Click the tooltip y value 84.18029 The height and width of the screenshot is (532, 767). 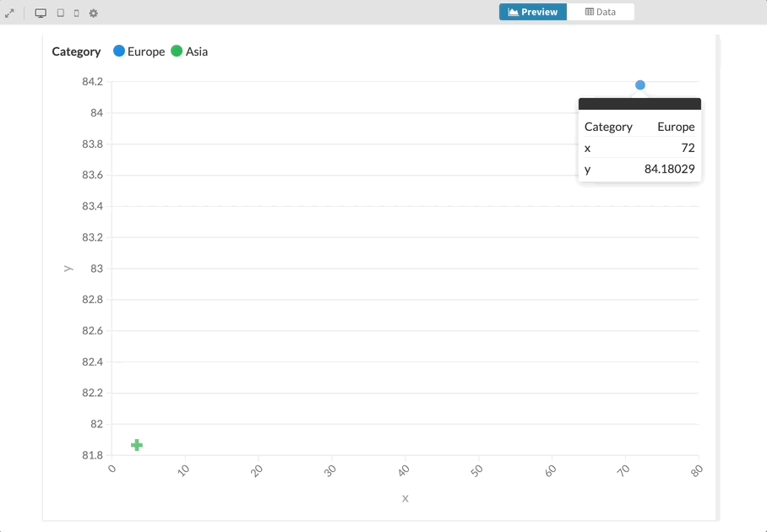[669, 169]
